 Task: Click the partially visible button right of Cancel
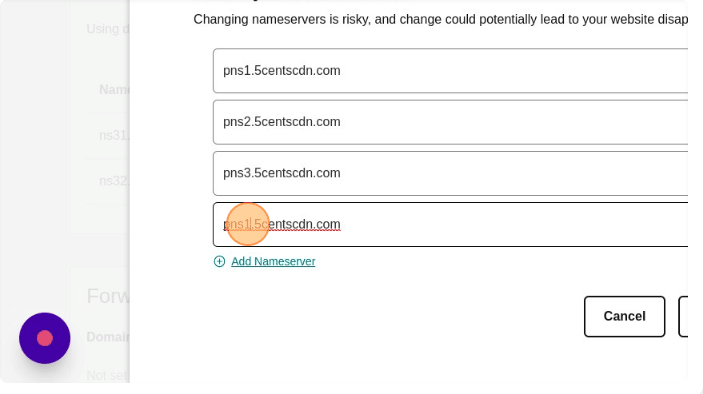coord(683,316)
